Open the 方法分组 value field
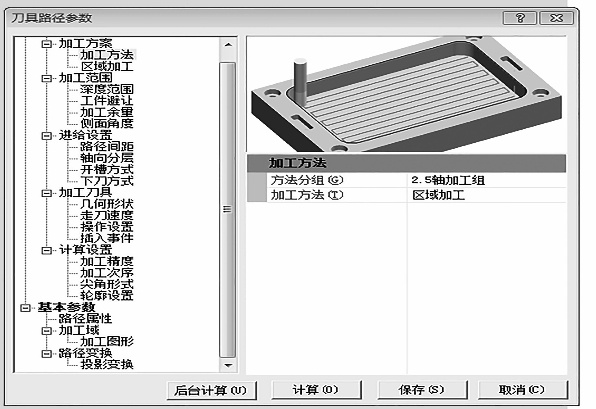Viewport: 596px width, 409px height. (487, 180)
